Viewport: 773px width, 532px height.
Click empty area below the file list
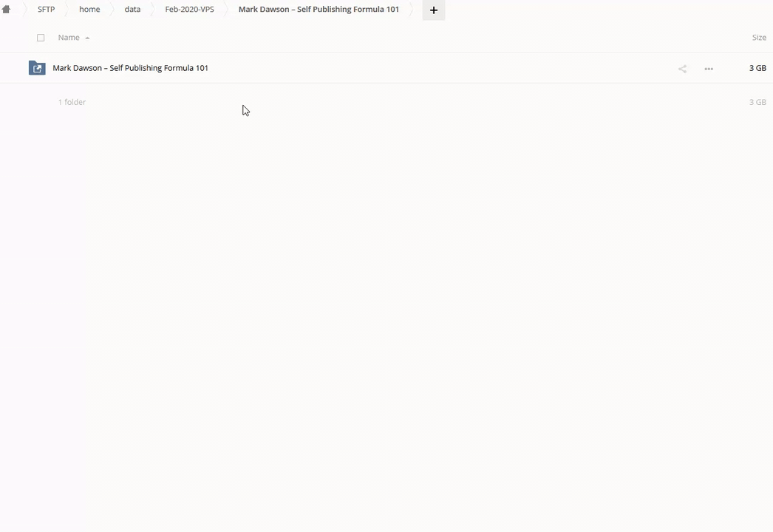384,310
